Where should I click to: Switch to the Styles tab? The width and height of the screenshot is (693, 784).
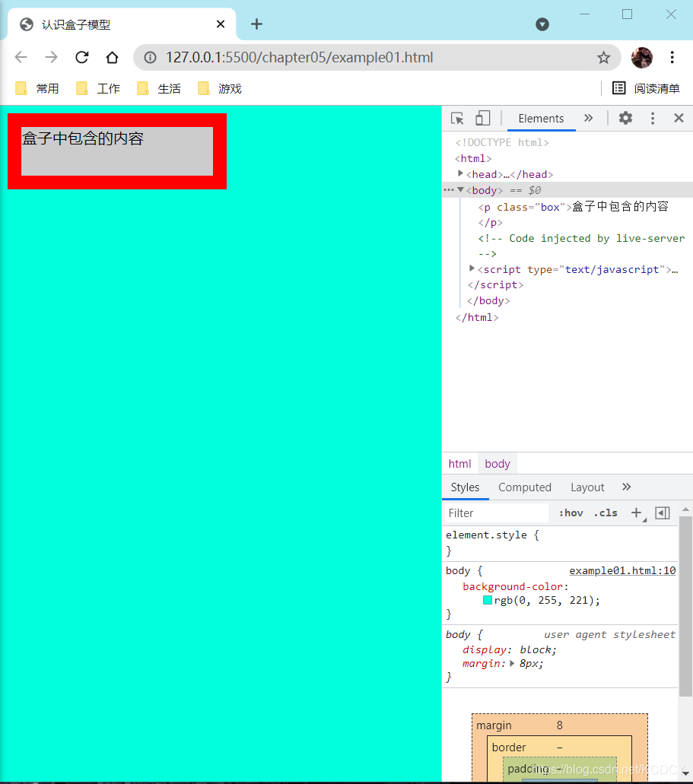(465, 487)
